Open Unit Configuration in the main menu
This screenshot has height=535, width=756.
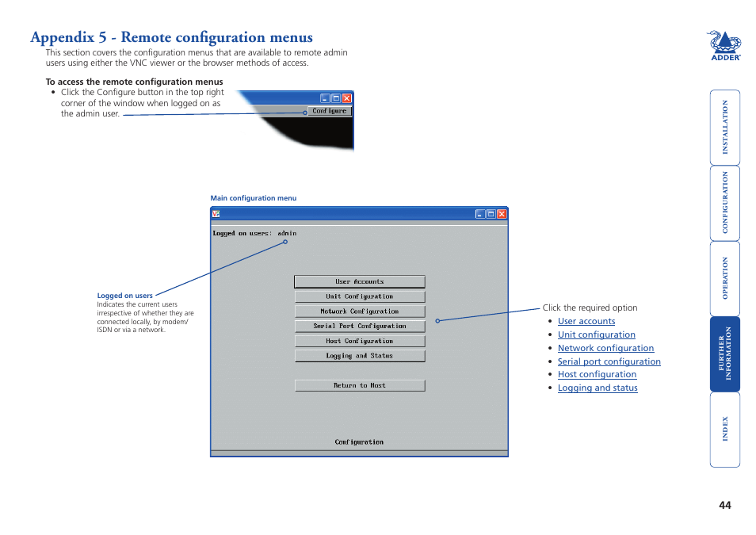pyautogui.click(x=360, y=296)
